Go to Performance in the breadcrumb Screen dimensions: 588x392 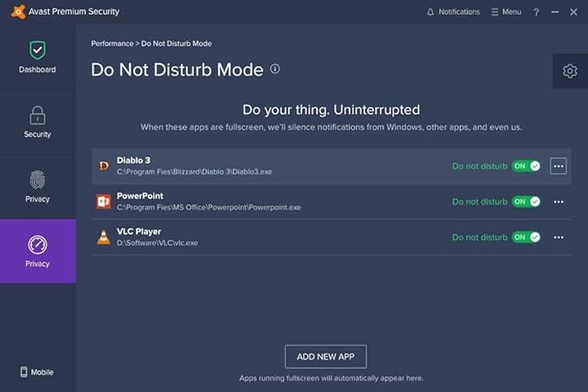coord(112,43)
